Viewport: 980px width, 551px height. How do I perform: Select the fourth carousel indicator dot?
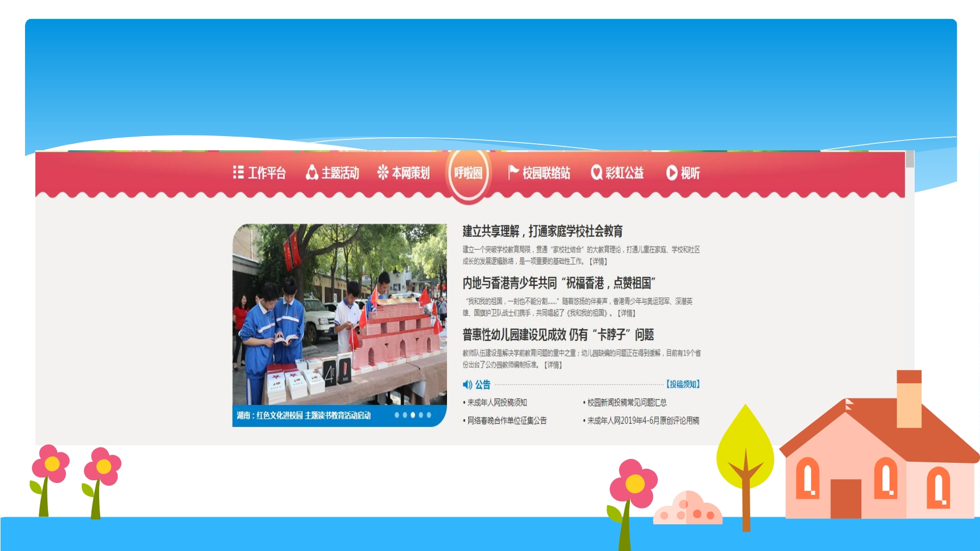pos(421,415)
